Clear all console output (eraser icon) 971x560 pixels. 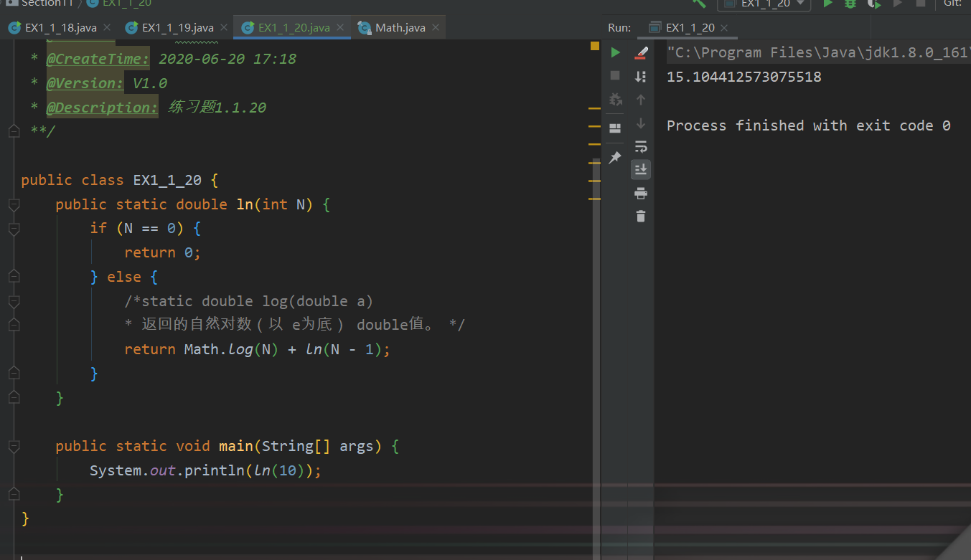[641, 52]
